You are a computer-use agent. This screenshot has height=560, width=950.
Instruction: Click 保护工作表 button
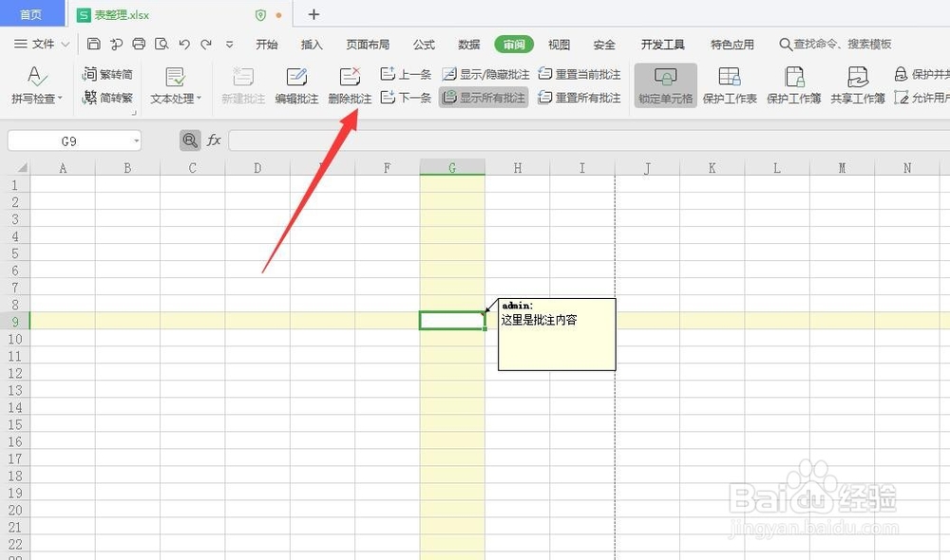730,85
